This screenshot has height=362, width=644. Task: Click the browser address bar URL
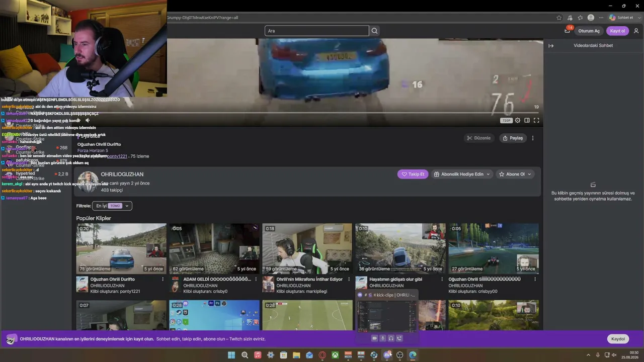202,18
